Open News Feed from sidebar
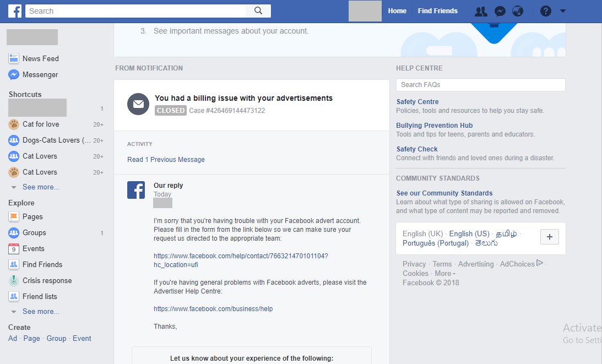The height and width of the screenshot is (364, 602). point(41,59)
